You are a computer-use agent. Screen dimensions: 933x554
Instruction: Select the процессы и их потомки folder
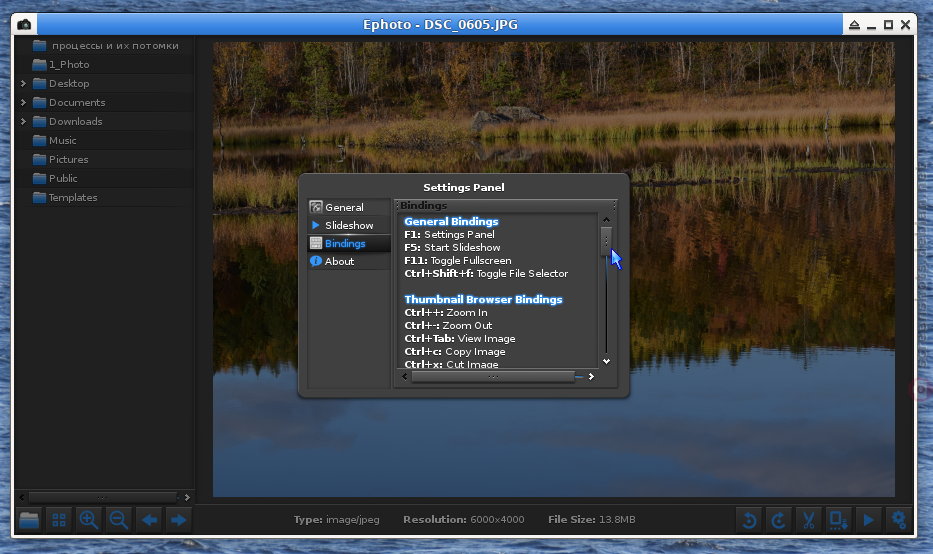pyautogui.click(x=104, y=45)
